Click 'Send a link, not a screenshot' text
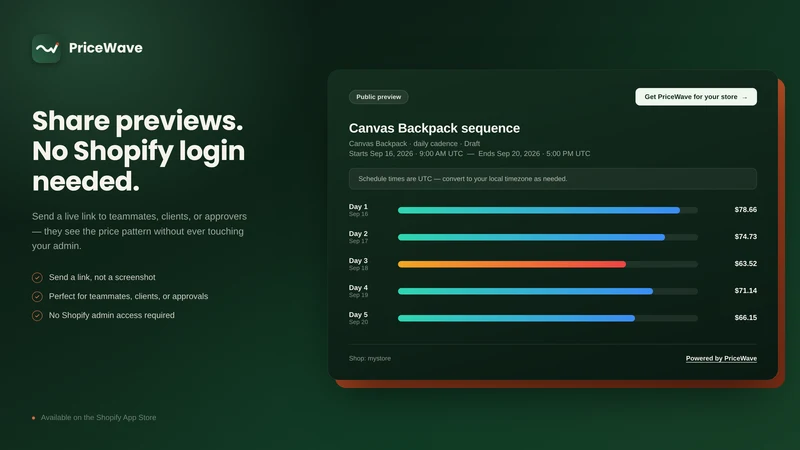 102,278
